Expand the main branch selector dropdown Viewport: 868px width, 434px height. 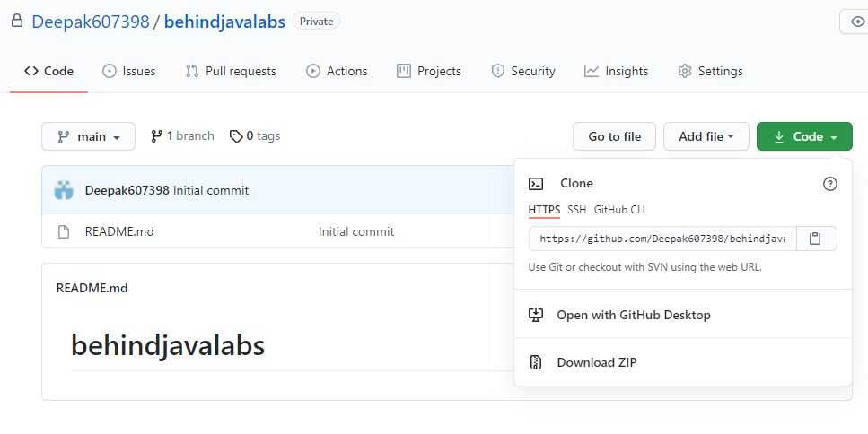point(88,136)
